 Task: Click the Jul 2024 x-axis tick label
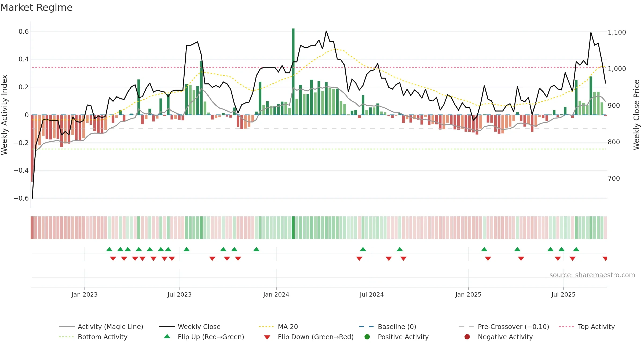click(372, 294)
